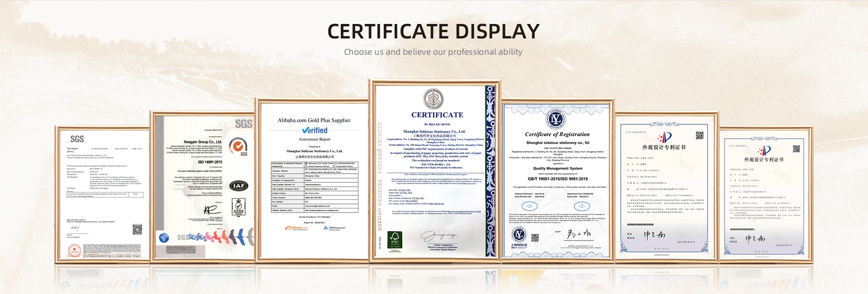Viewport: 868px width, 294px height.
Task: Click QR code on the rightmost patent certificate
Action: point(796,149)
